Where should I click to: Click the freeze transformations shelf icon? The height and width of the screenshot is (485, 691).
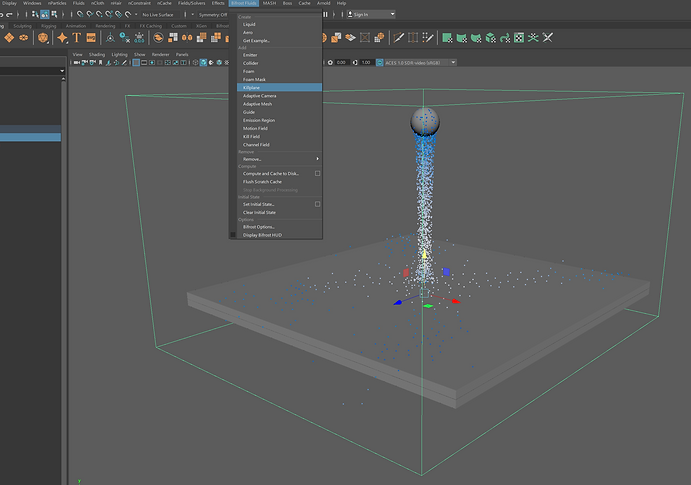click(x=139, y=38)
